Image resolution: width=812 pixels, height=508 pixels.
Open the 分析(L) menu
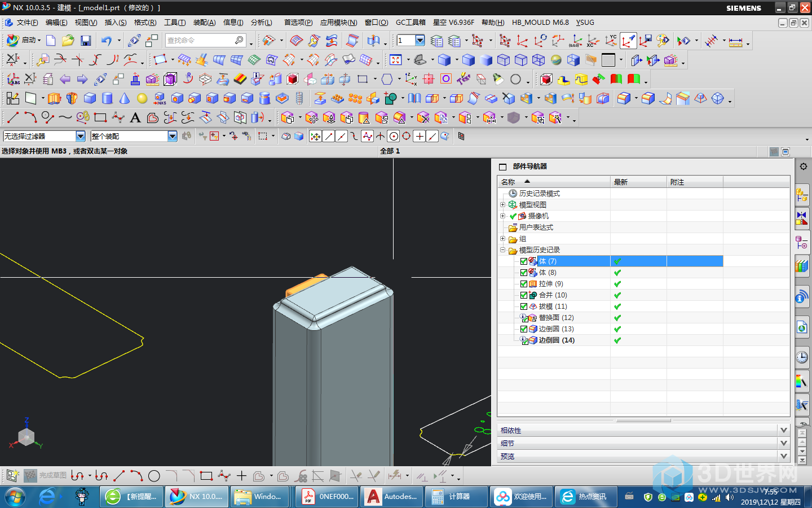tap(262, 23)
